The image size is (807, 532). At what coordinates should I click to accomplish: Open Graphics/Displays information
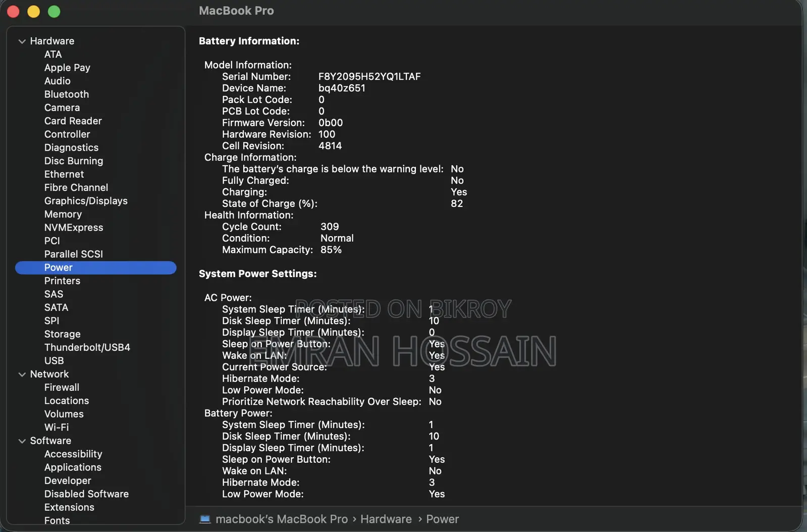point(86,201)
